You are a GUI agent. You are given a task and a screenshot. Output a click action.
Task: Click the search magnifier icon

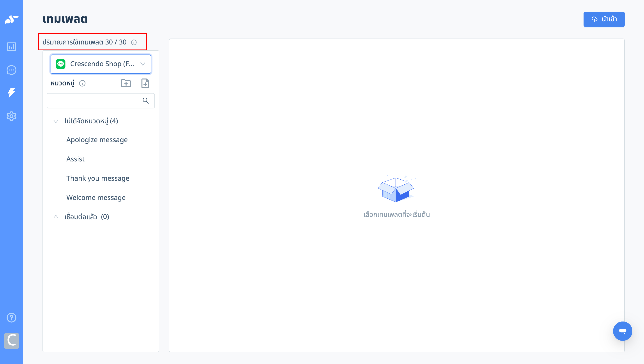(x=146, y=101)
